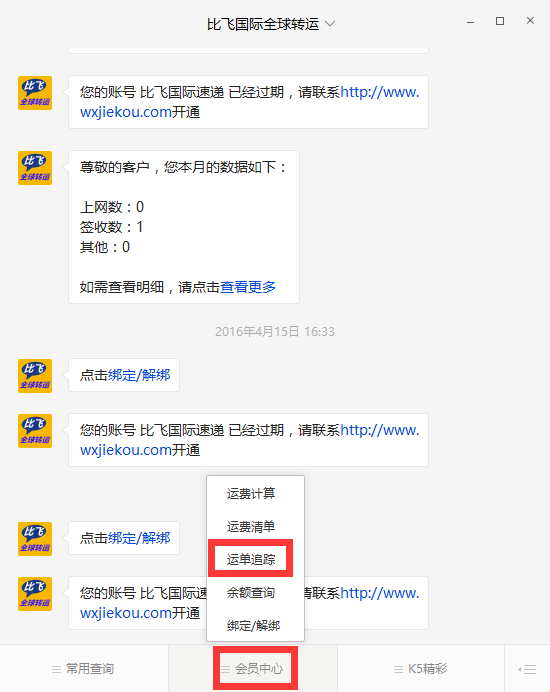The image size is (550, 692).
Task: Select 余额查询 menu entry
Action: (251, 593)
